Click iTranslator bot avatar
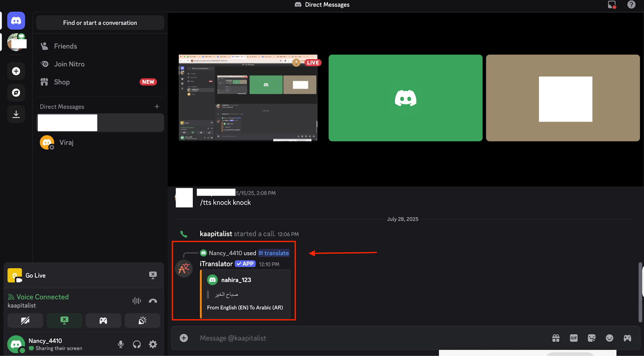This screenshot has height=356, width=644. pos(184,269)
